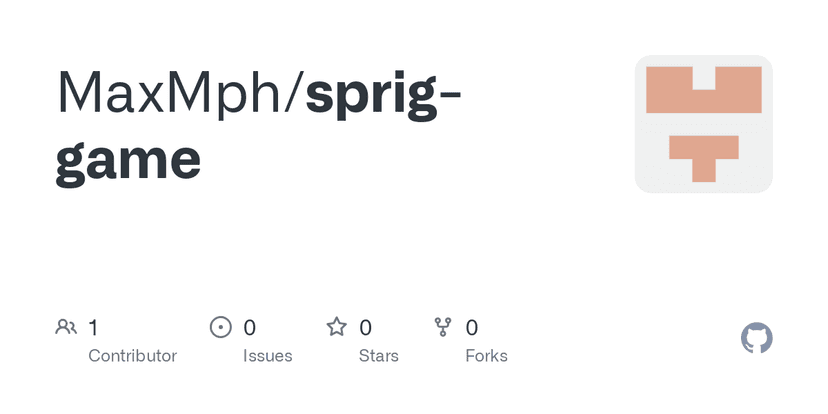Viewport: 828px width, 414px height.
Task: Open the "Issues" label
Action: point(267,356)
